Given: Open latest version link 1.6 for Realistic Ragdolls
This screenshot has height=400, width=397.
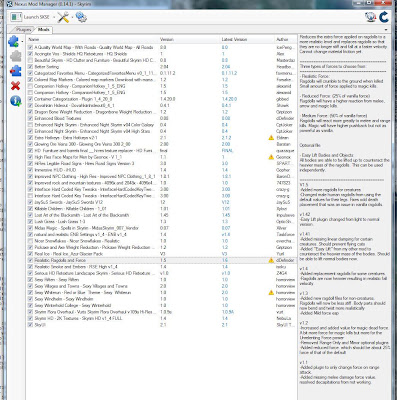Looking at the screenshot, I should [225, 260].
